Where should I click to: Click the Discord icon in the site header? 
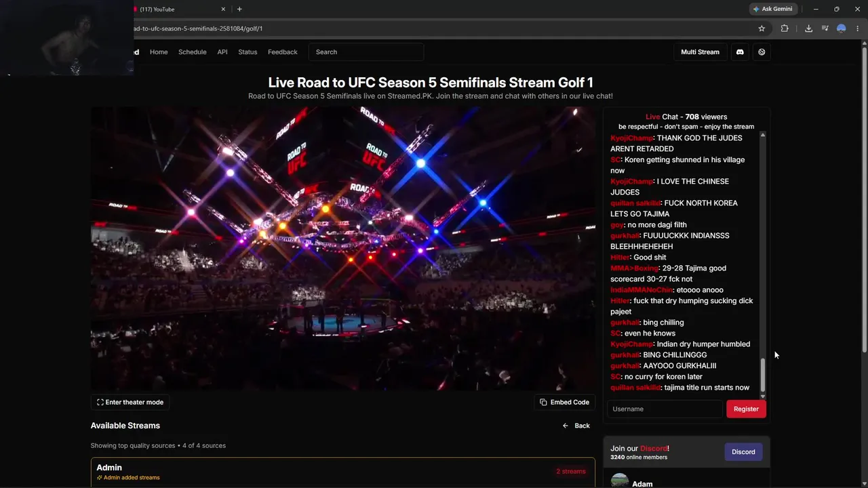pyautogui.click(x=740, y=52)
